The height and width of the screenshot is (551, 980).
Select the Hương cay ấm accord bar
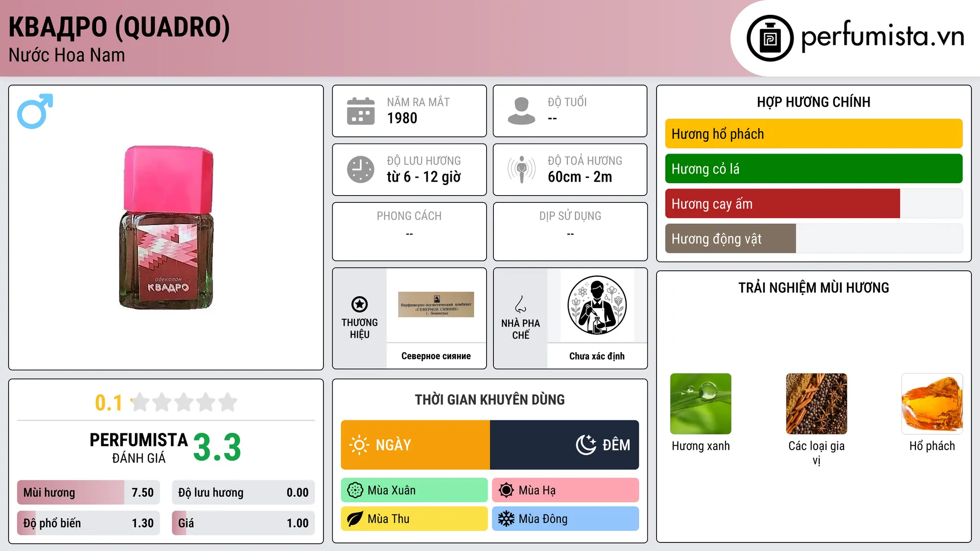813,204
